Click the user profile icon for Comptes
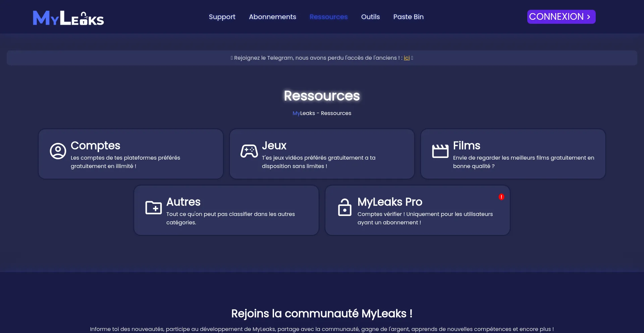 coord(58,151)
